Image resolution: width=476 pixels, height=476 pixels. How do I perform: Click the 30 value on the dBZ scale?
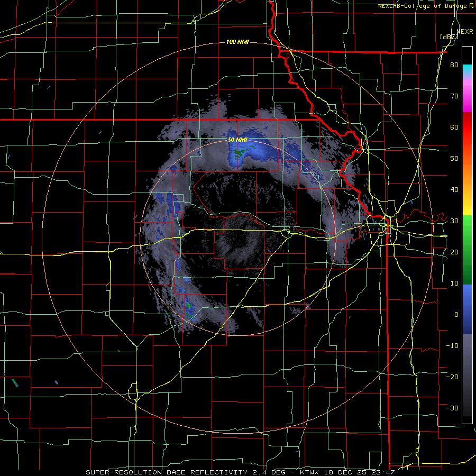(454, 221)
